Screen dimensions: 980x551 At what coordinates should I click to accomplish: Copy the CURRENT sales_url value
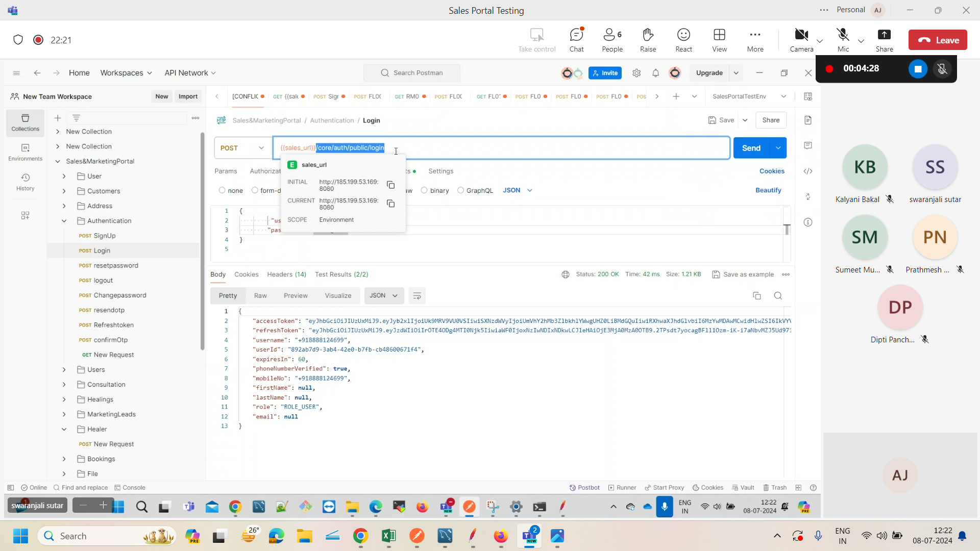[x=390, y=204]
